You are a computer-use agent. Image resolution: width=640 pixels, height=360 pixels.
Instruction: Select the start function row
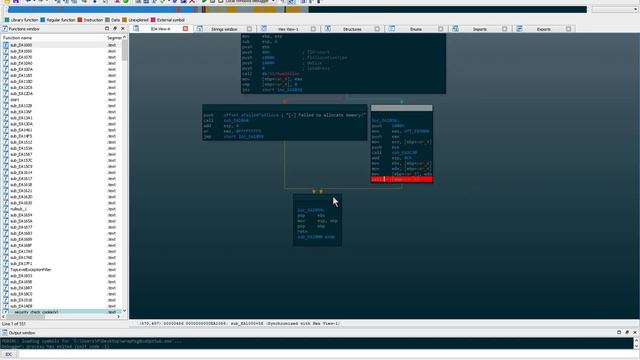tap(61, 100)
